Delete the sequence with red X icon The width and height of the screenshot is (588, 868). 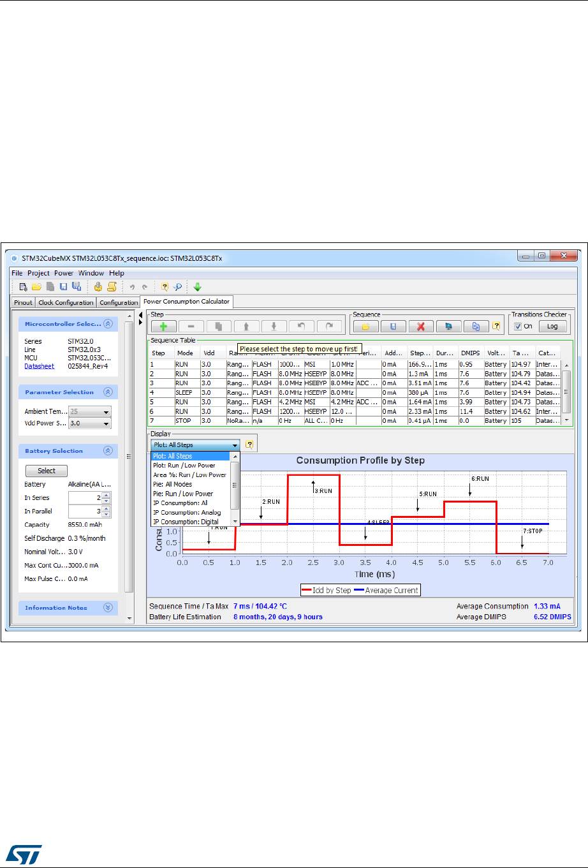click(x=421, y=326)
